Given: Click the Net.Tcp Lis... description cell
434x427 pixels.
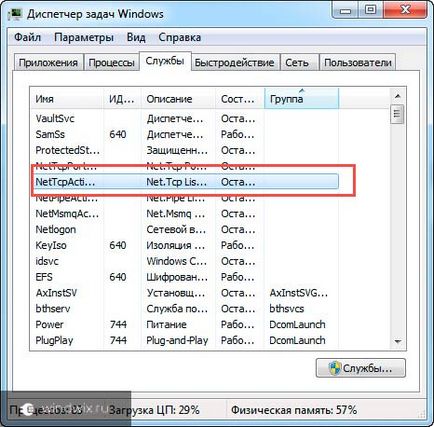Looking at the screenshot, I should pos(176,182).
